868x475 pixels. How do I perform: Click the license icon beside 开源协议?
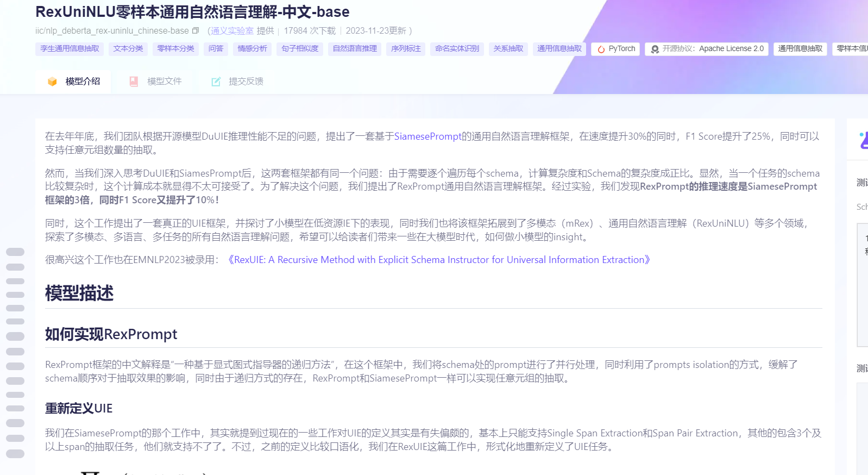click(x=655, y=49)
